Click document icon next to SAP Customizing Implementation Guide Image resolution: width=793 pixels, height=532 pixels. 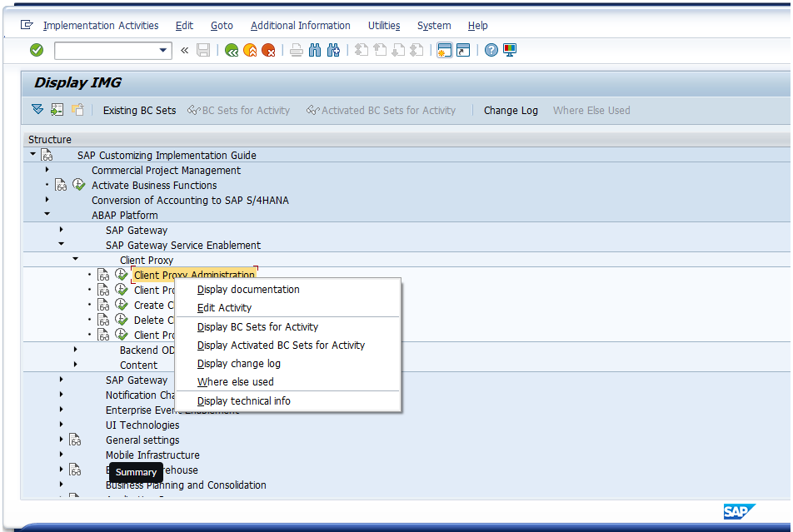(47, 155)
